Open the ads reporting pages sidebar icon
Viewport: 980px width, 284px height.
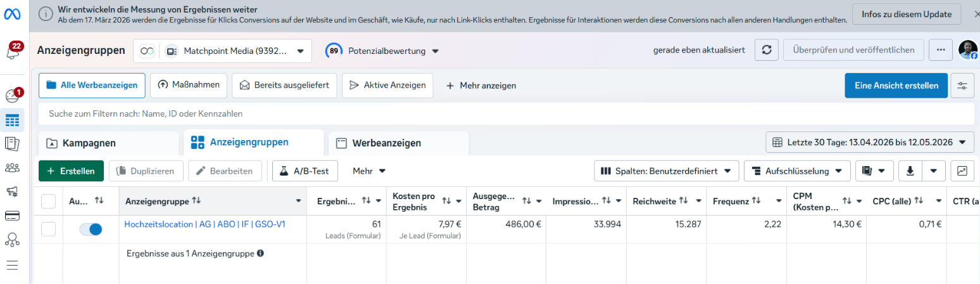[12, 144]
